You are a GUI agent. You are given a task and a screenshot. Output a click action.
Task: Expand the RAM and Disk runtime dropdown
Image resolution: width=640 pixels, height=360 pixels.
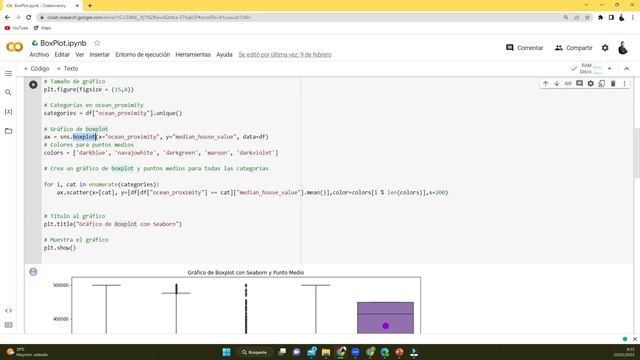tap(609, 69)
